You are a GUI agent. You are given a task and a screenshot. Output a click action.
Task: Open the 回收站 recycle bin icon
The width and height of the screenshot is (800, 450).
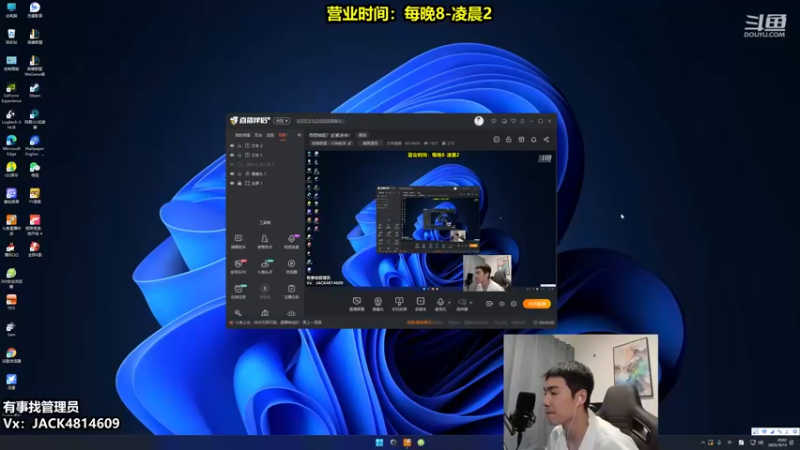coord(11,37)
